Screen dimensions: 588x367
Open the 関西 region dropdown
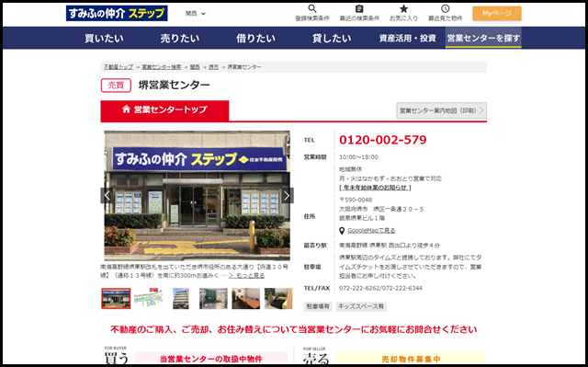pos(194,14)
